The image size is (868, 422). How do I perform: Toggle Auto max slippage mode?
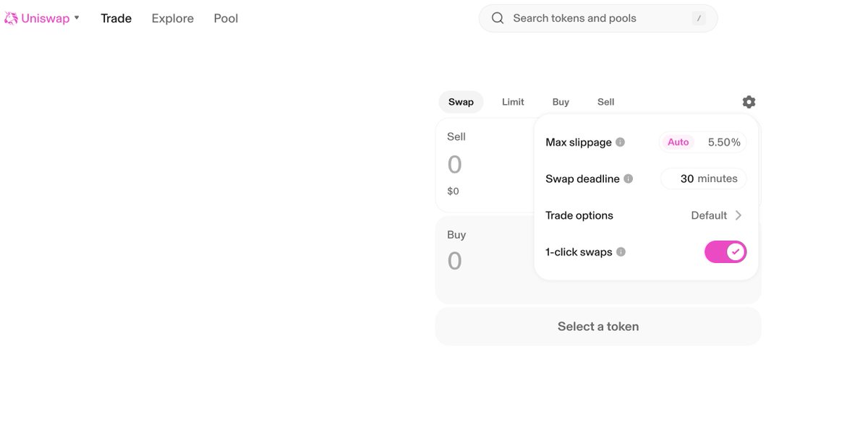coord(678,142)
